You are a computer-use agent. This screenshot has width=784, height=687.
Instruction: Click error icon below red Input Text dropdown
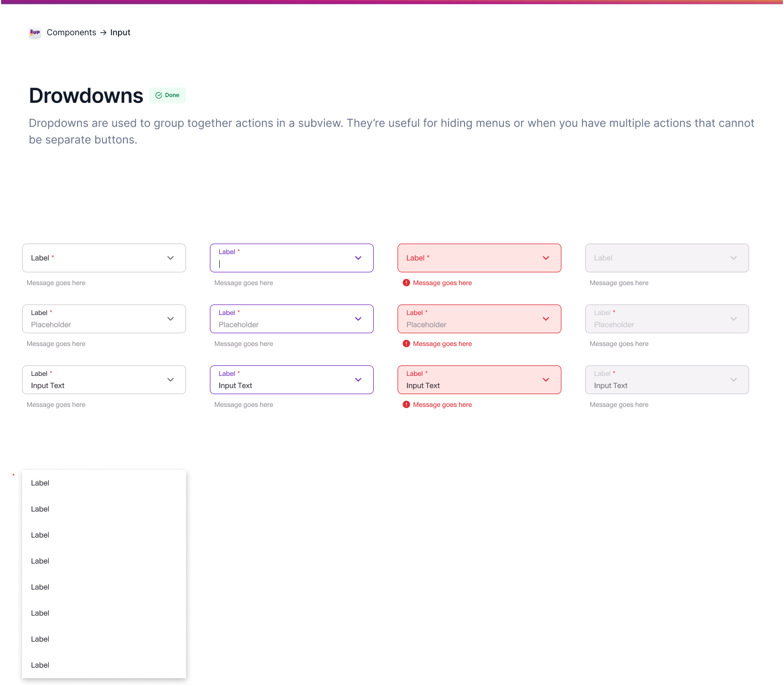pyautogui.click(x=406, y=405)
